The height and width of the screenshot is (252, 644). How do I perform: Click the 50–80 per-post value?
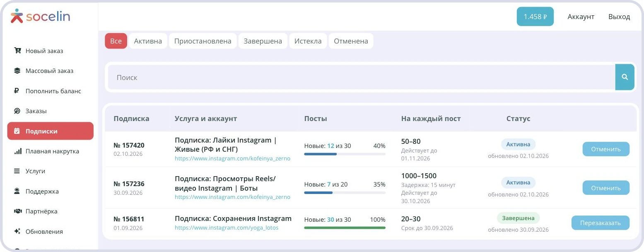(x=411, y=141)
